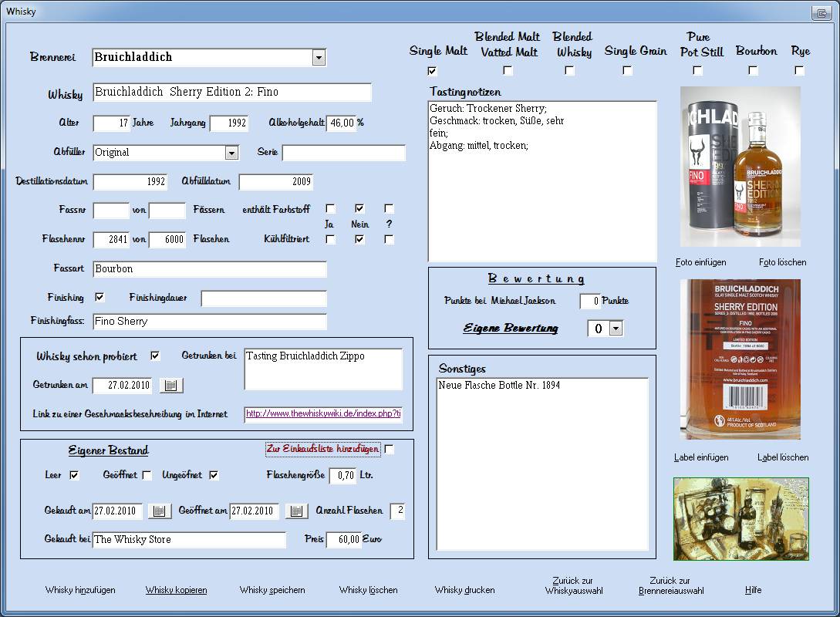Click Label löschen
This screenshot has width=840, height=617.
783,457
